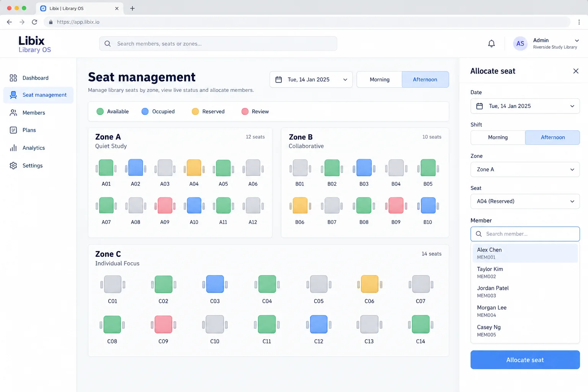Choose member Jordan Patel from list
The width and height of the screenshot is (588, 392).
click(x=525, y=292)
